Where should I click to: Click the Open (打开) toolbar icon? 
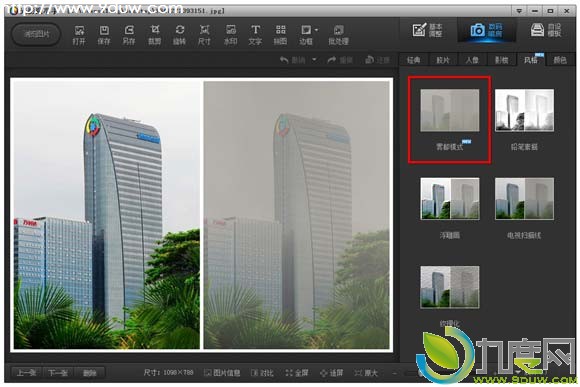click(x=79, y=35)
